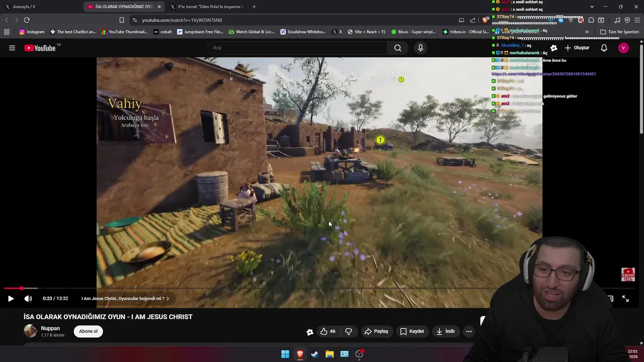Screen dimensions: 644x362
Task: Reload the page
Action: [27, 20]
